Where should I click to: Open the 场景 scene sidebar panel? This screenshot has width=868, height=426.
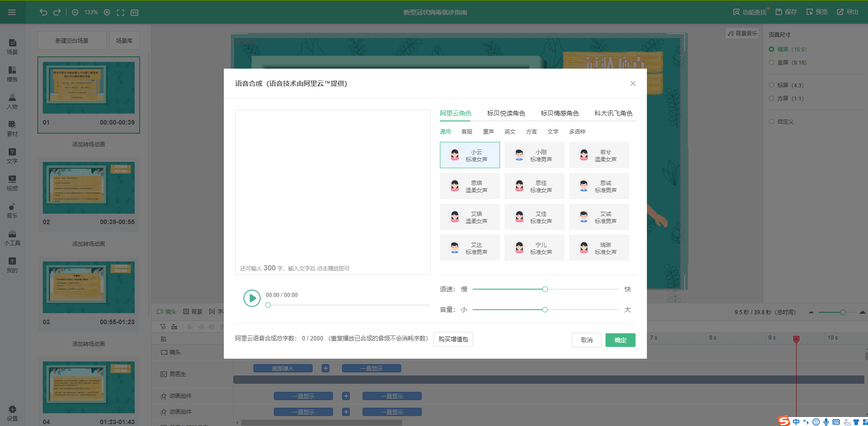pyautogui.click(x=12, y=47)
